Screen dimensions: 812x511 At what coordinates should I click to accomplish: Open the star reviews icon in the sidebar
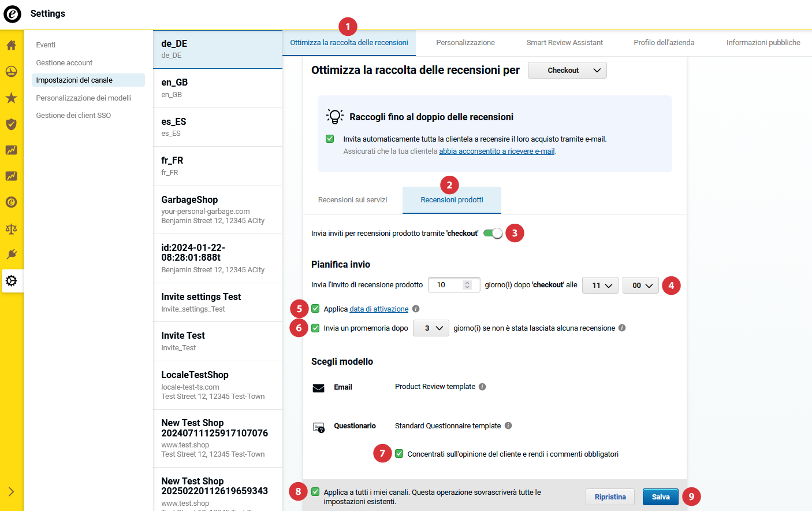11,98
